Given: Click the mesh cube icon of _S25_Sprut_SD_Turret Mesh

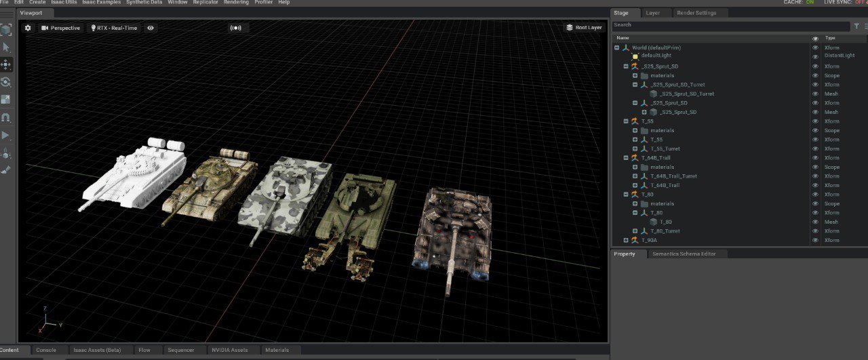Looking at the screenshot, I should click(654, 94).
